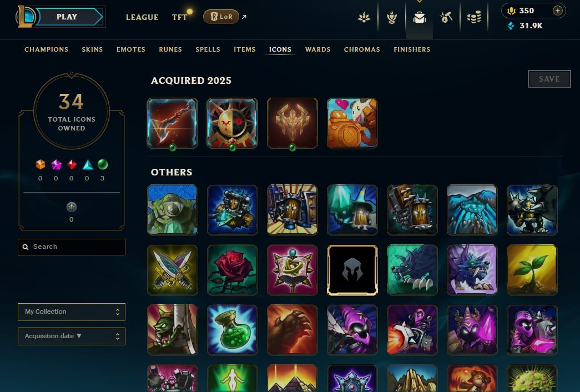The image size is (580, 392).
Task: Expand the My Collection dropdown
Action: pyautogui.click(x=72, y=312)
